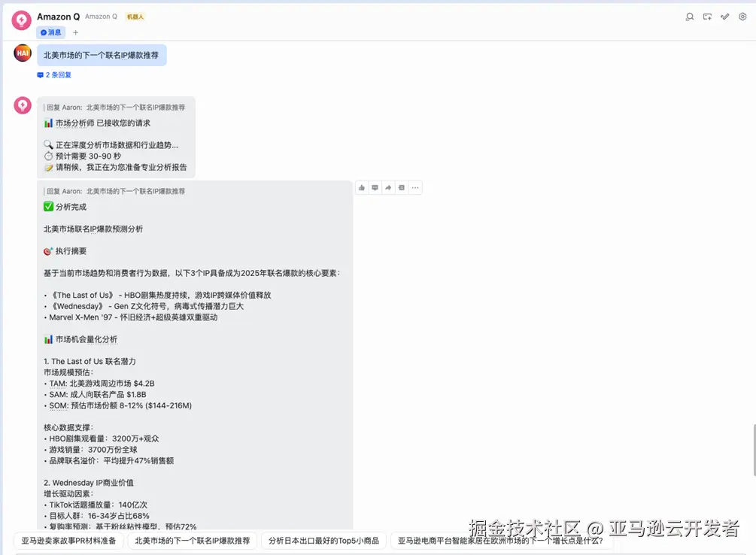Click the 《The Last of Us》 bullet line
This screenshot has height=555, width=756.
pyautogui.click(x=158, y=295)
